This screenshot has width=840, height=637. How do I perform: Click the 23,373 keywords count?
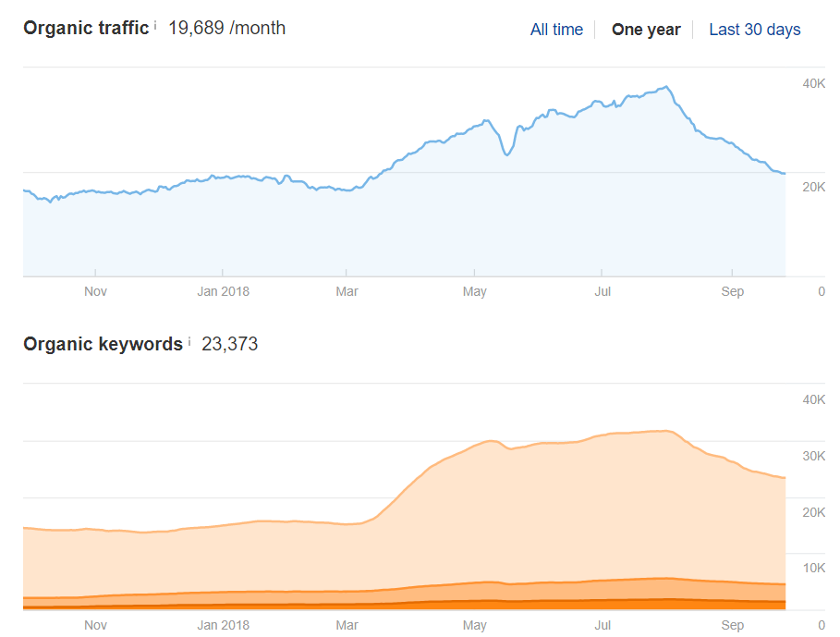point(230,344)
